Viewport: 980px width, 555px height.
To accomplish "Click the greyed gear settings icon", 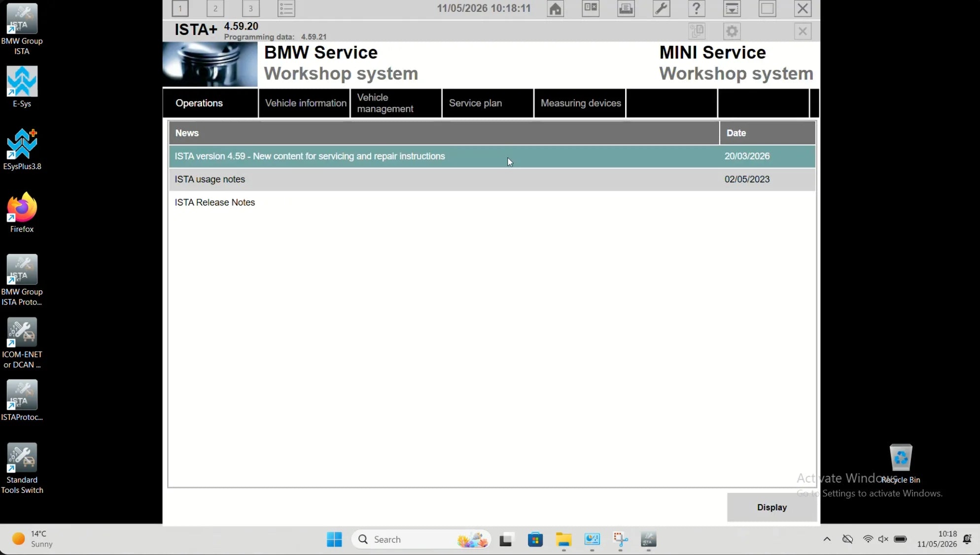I will [x=732, y=32].
